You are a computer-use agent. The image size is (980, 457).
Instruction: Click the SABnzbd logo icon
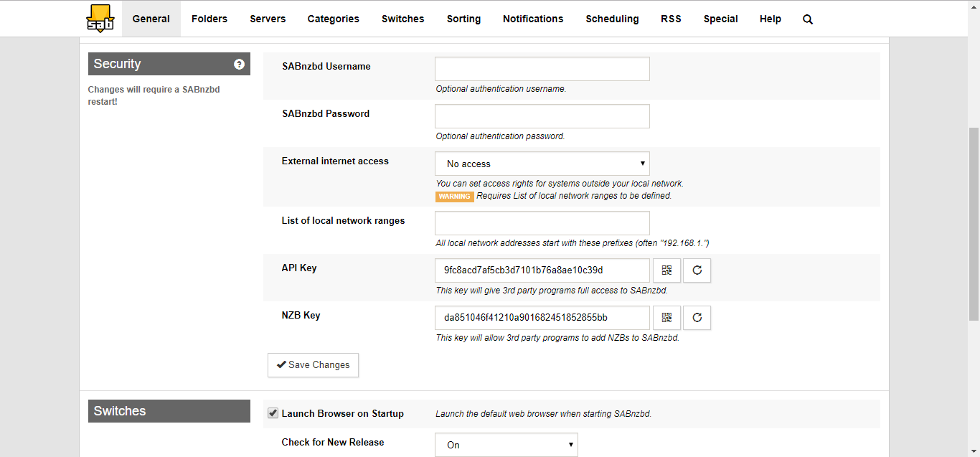[x=100, y=19]
